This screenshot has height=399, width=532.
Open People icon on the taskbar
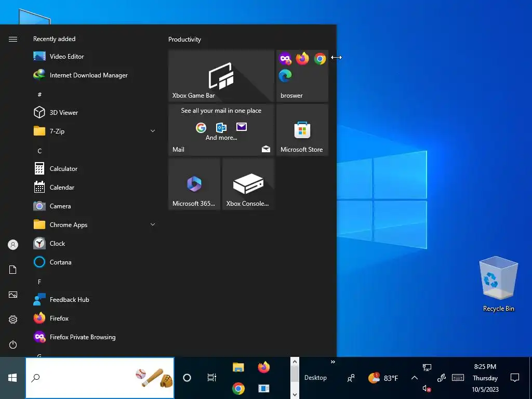pyautogui.click(x=351, y=378)
